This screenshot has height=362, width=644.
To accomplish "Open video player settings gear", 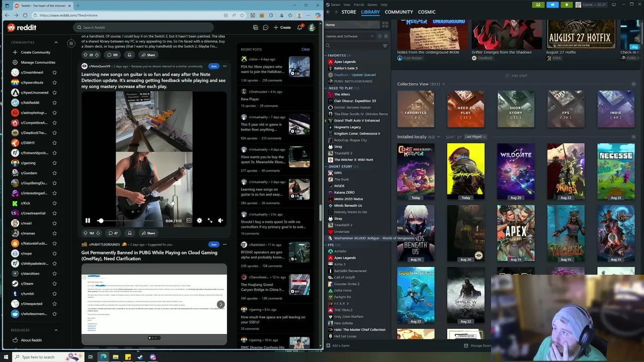I will [x=199, y=220].
